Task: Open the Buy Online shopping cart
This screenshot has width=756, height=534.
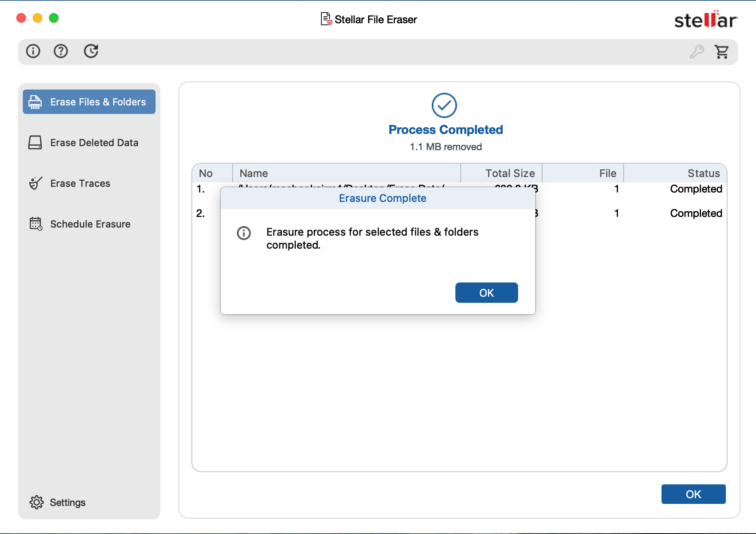Action: pos(721,52)
